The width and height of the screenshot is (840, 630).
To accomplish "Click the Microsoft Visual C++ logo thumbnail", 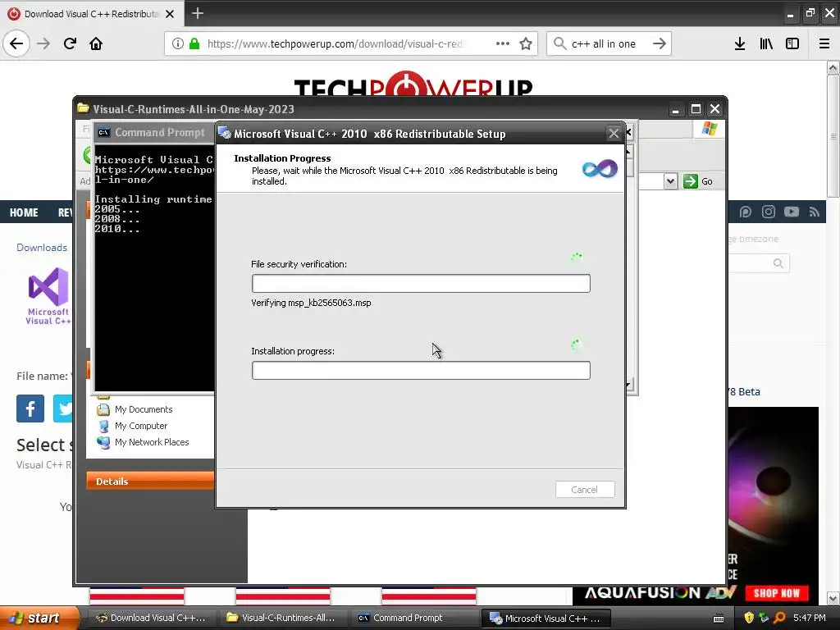I will (48, 295).
